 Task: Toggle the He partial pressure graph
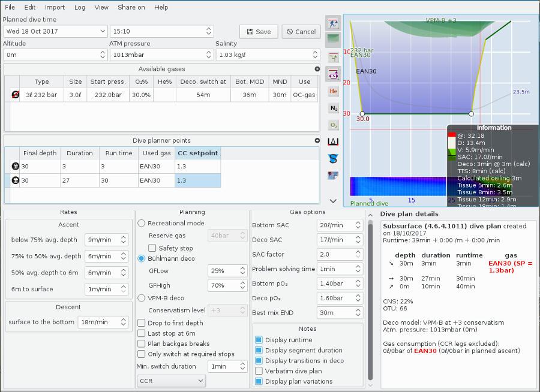click(x=333, y=92)
